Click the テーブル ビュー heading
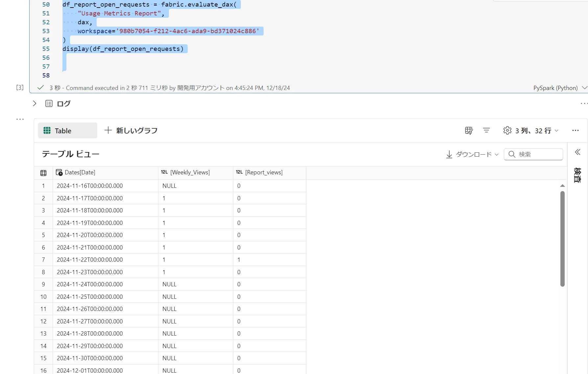This screenshot has height=374, width=588. point(71,154)
